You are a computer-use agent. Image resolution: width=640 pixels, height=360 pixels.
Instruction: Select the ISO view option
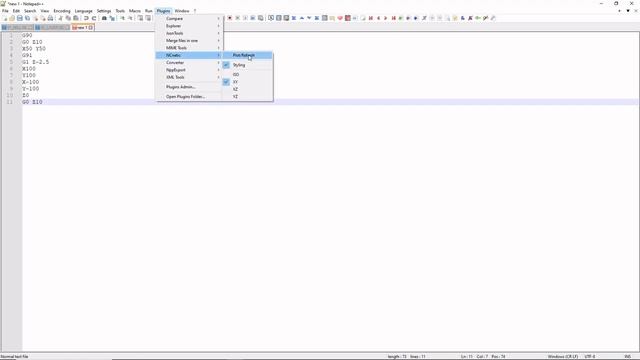(x=248, y=75)
